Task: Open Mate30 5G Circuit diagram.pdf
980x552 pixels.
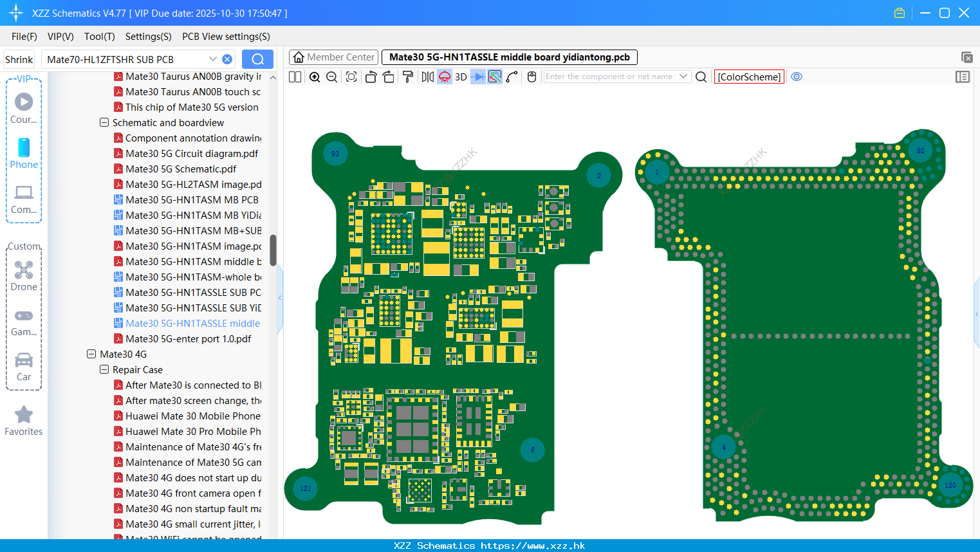Action: click(192, 154)
